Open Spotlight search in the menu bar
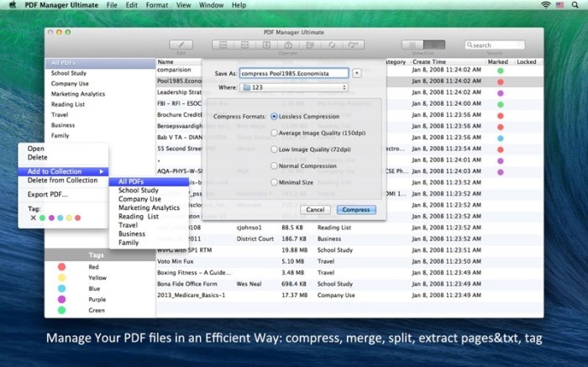588x367 pixels. (x=575, y=5)
